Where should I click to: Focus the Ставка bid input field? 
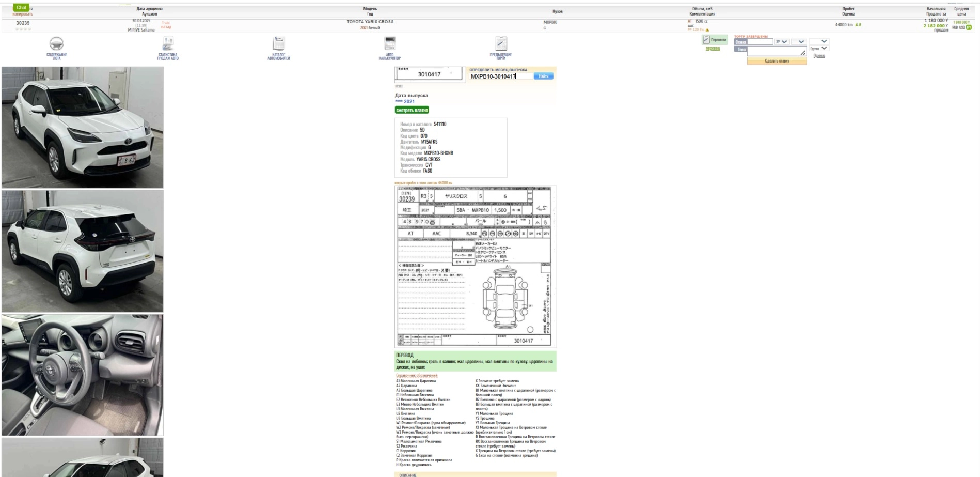point(760,42)
